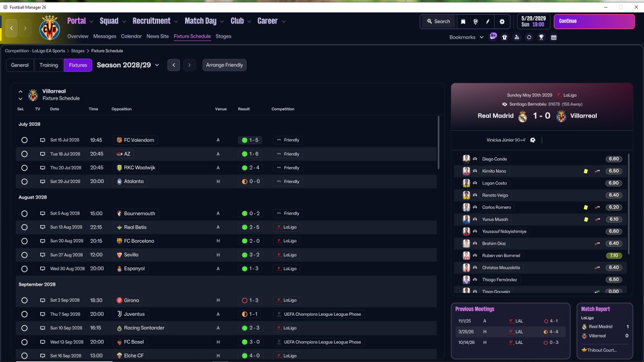Click the goal ball icon beside Vinícius Júnior
644x362 pixels.
click(x=533, y=140)
